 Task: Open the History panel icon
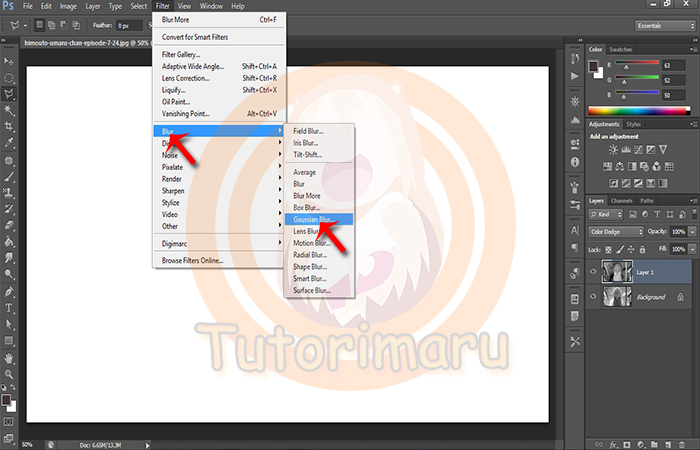click(575, 58)
